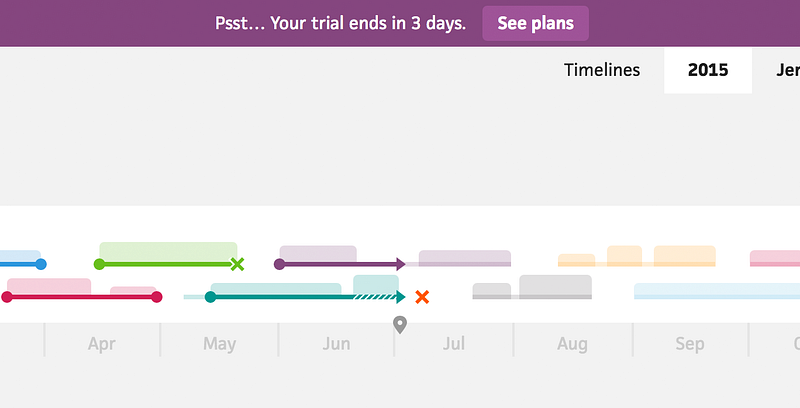Click the crimson timeline right end dot
The width and height of the screenshot is (800, 408).
(157, 297)
